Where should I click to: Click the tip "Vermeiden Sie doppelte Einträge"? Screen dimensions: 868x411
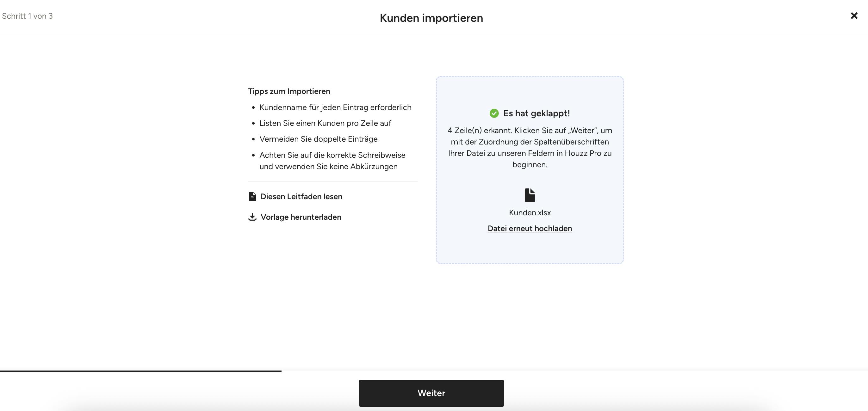point(319,139)
